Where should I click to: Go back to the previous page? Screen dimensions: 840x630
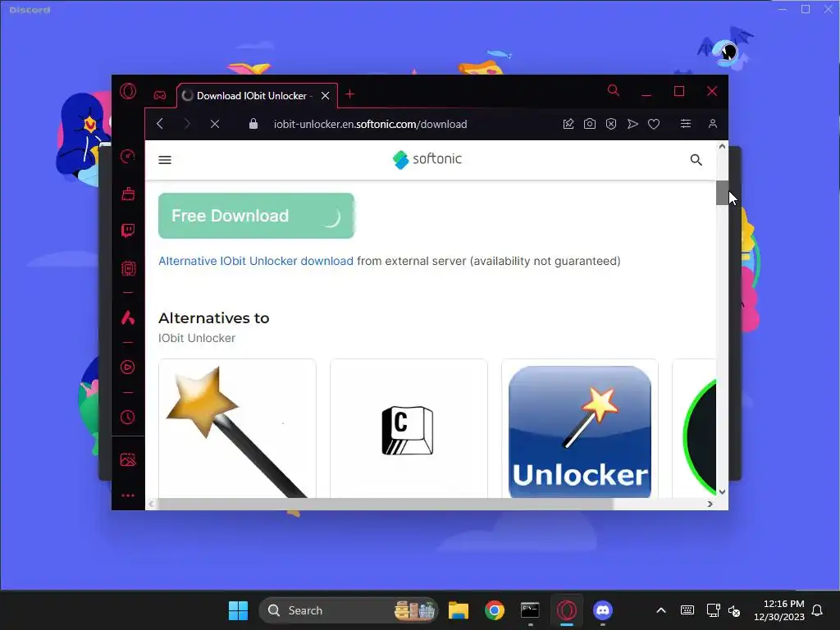(160, 124)
